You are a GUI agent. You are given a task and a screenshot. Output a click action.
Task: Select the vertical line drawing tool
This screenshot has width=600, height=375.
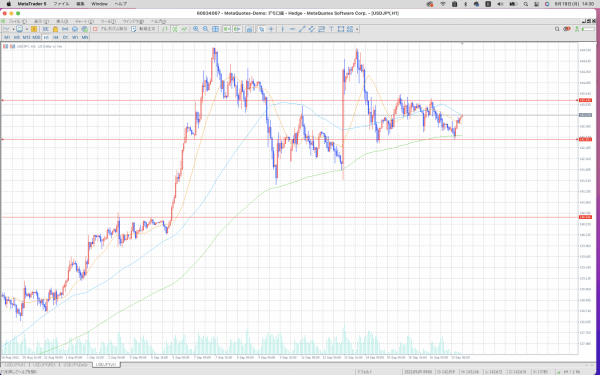pos(283,29)
